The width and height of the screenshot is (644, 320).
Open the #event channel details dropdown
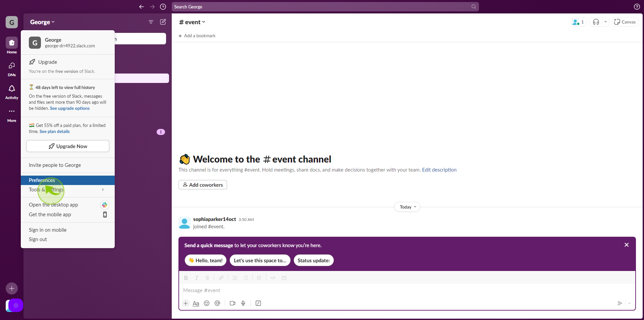(192, 22)
